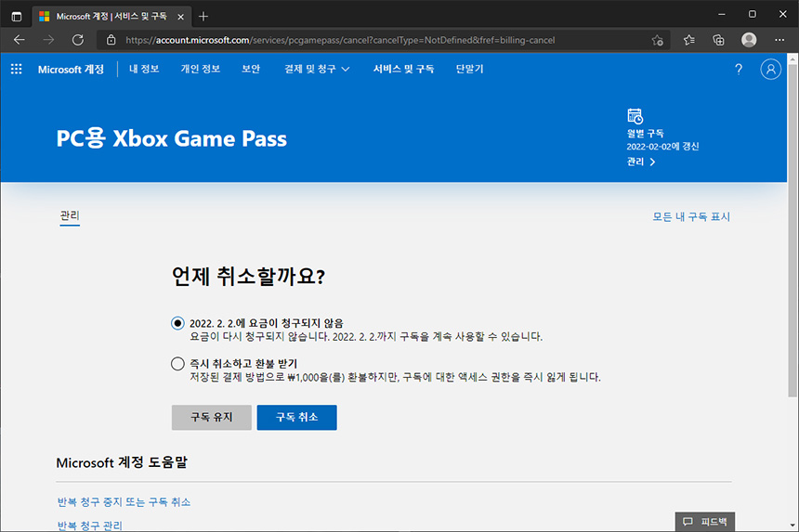Click the 구독 취소 button

[296, 418]
